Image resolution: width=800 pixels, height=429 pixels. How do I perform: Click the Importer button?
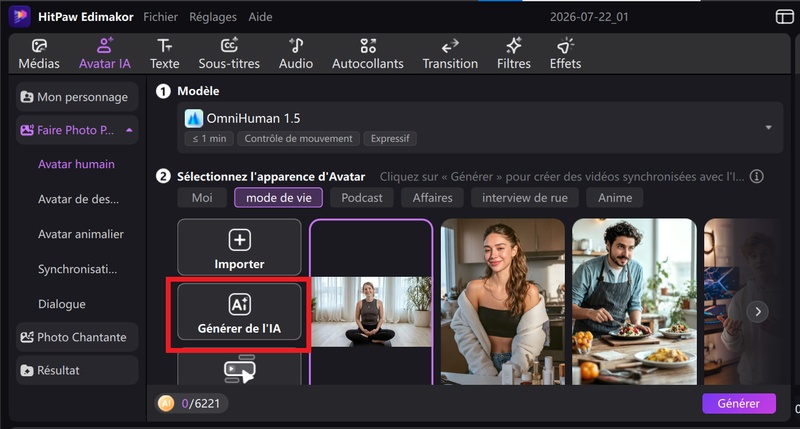click(x=239, y=247)
